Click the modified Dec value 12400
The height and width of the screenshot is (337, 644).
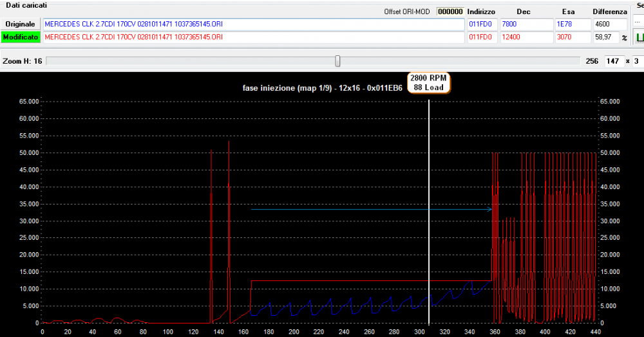pyautogui.click(x=526, y=37)
